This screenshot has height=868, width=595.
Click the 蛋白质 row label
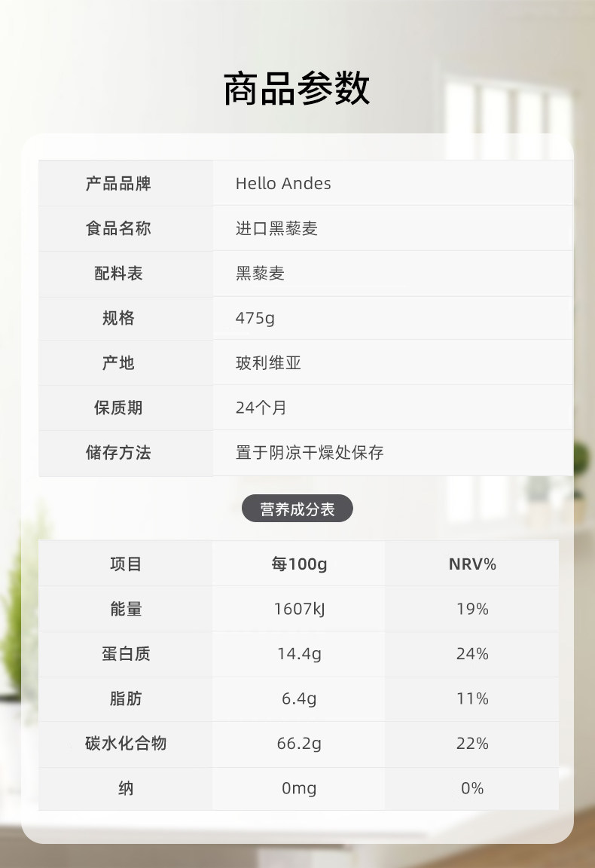tap(126, 654)
